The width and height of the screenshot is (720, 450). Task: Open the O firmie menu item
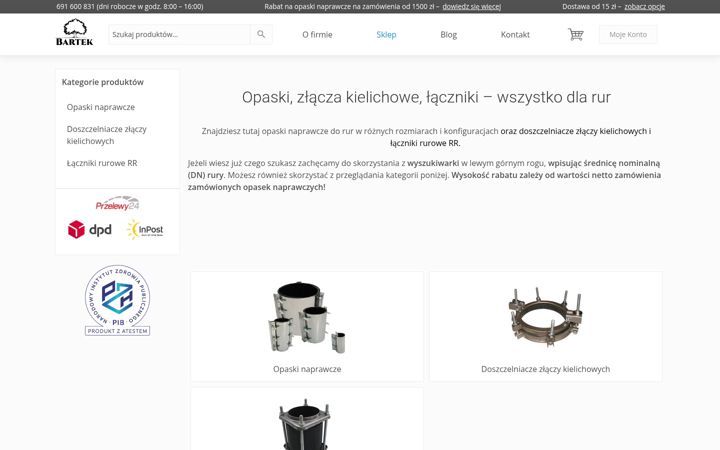pos(317,34)
